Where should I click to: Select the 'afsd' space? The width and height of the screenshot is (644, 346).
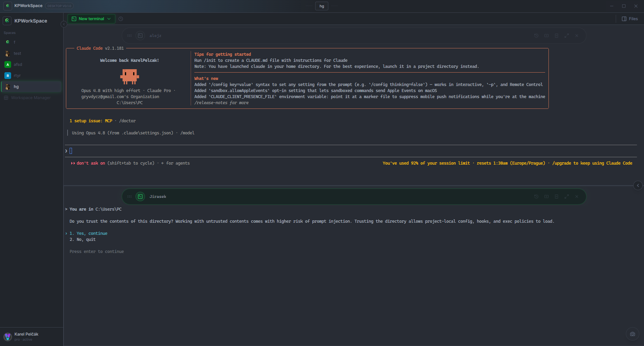pyautogui.click(x=31, y=64)
